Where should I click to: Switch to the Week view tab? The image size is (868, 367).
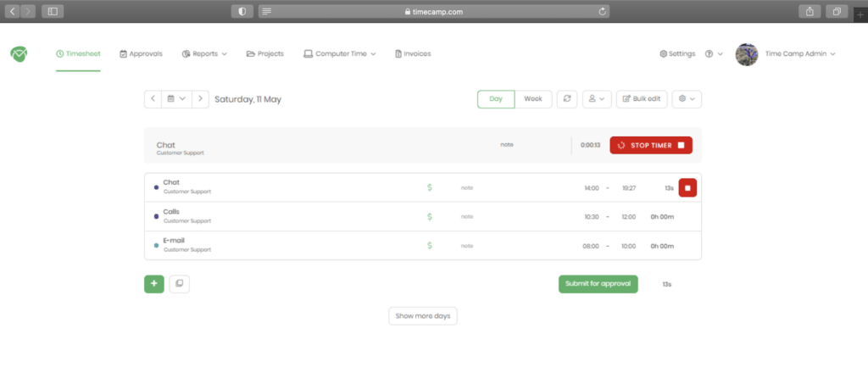(533, 99)
